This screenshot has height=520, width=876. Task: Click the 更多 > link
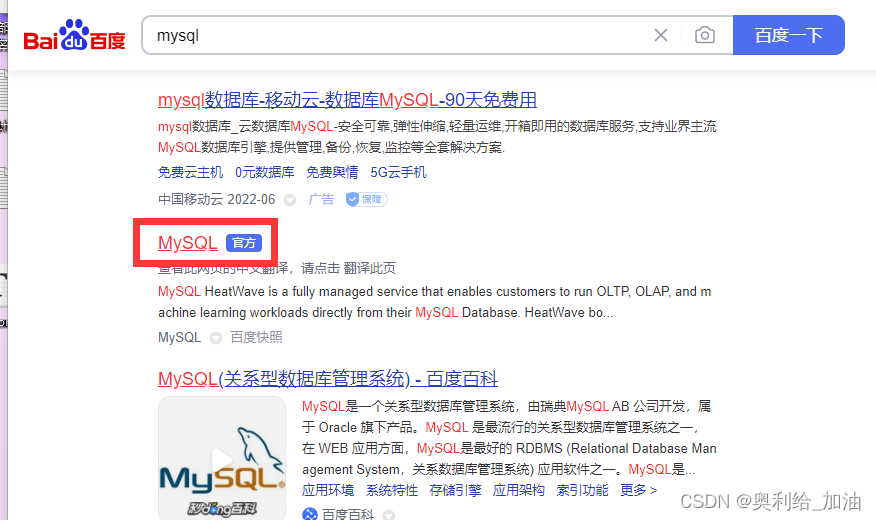(x=639, y=490)
